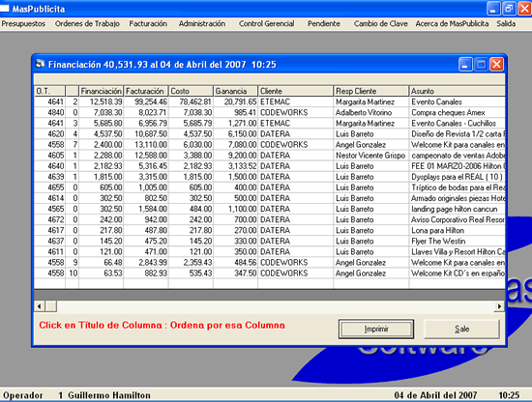The image size is (532, 402).
Task: Click the Financiación window title icon
Action: click(41, 64)
